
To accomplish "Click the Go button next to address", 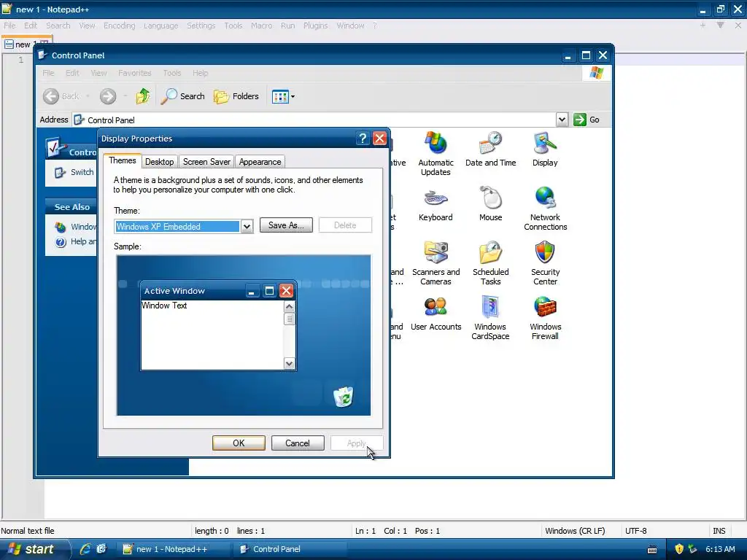I will click(587, 120).
